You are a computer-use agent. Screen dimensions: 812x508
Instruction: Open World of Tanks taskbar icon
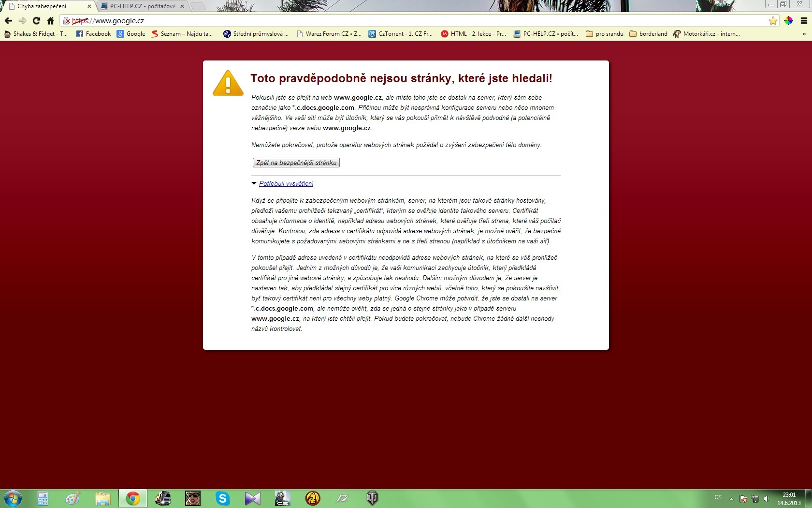pos(372,498)
